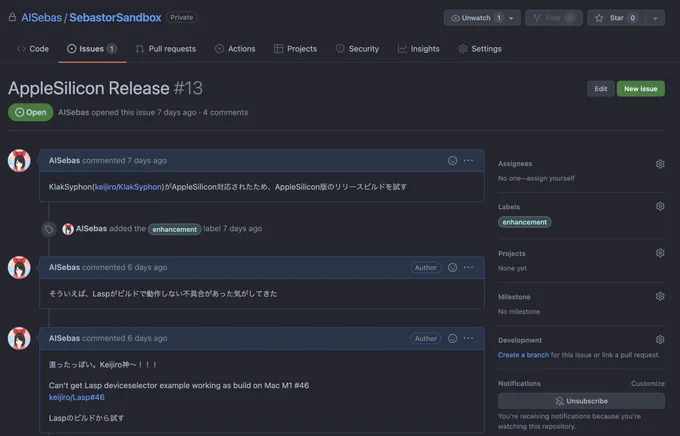Add reaction to Keijiro comment
The width and height of the screenshot is (680, 436).
point(452,338)
